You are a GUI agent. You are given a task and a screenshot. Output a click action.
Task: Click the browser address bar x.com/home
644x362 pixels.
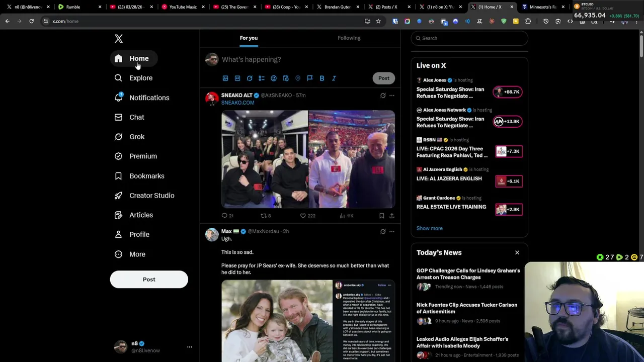[201, 21]
